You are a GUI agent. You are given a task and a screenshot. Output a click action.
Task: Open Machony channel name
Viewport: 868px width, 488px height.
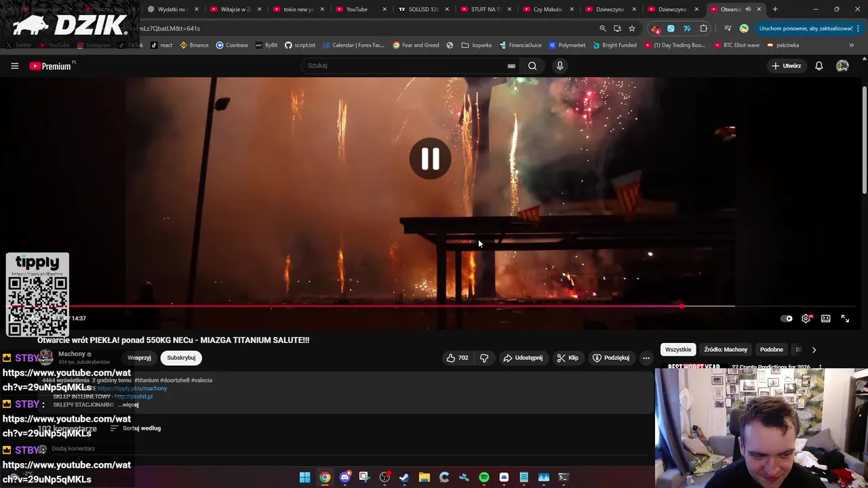click(x=72, y=354)
